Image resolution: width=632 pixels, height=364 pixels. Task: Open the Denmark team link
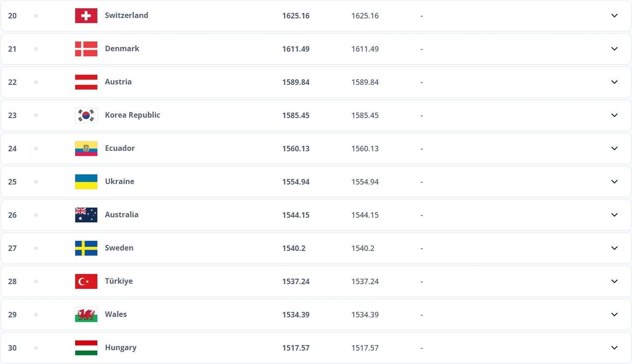(x=122, y=48)
